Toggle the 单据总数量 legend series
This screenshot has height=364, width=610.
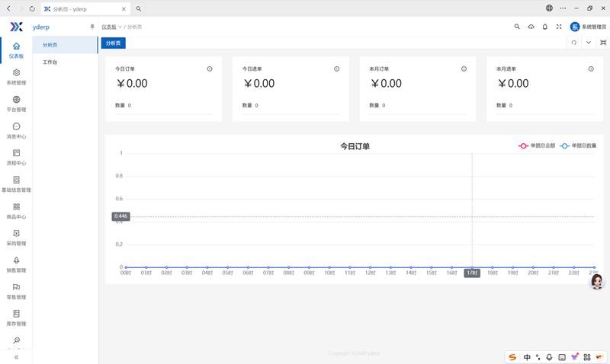(578, 145)
